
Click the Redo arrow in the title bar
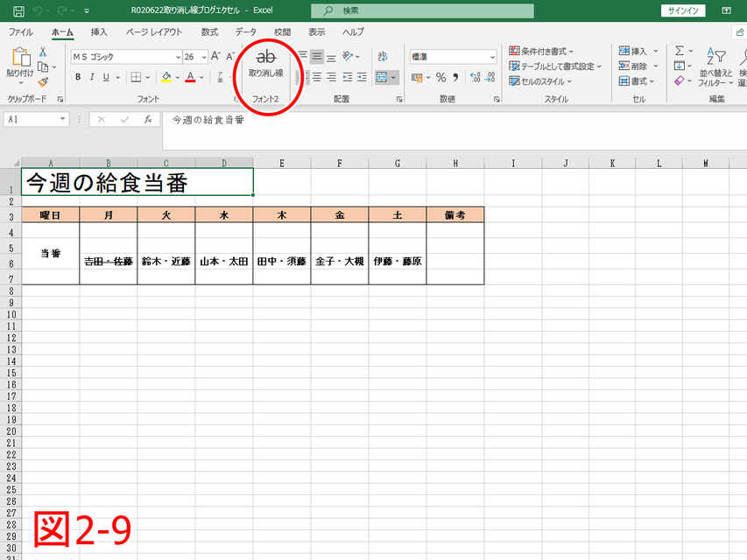click(62, 10)
